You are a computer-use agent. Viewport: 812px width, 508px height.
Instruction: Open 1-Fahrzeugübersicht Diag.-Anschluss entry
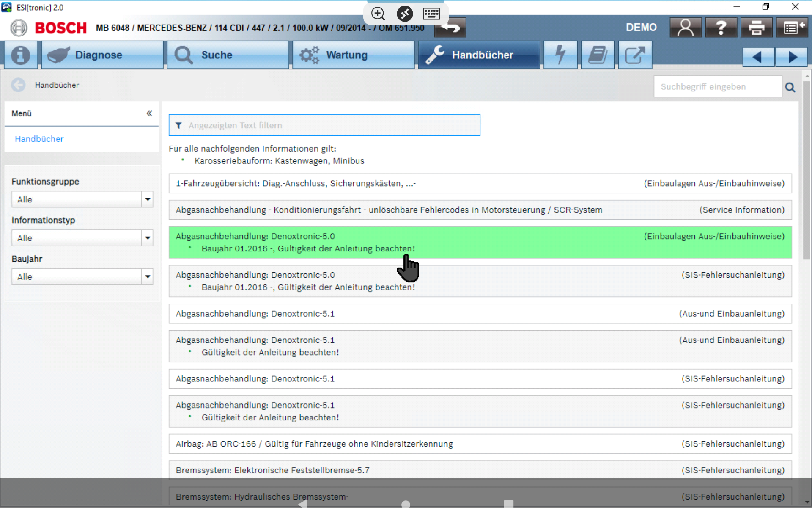pyautogui.click(x=480, y=184)
